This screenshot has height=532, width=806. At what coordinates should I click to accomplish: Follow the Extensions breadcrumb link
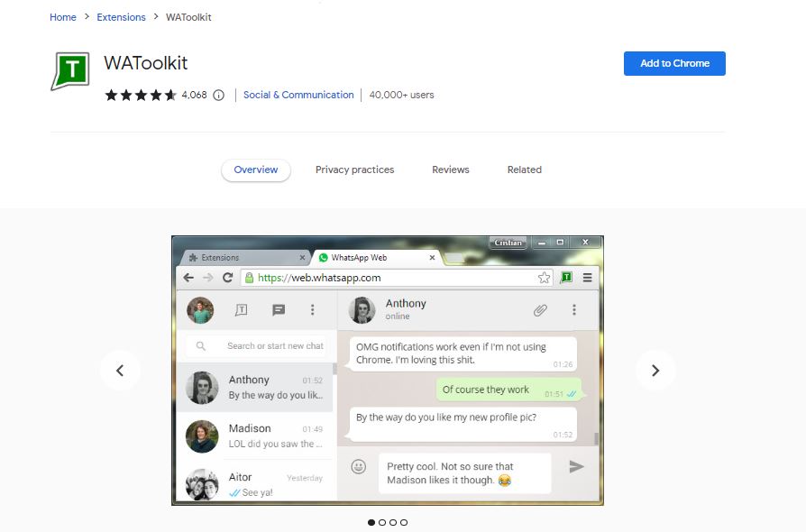(122, 17)
